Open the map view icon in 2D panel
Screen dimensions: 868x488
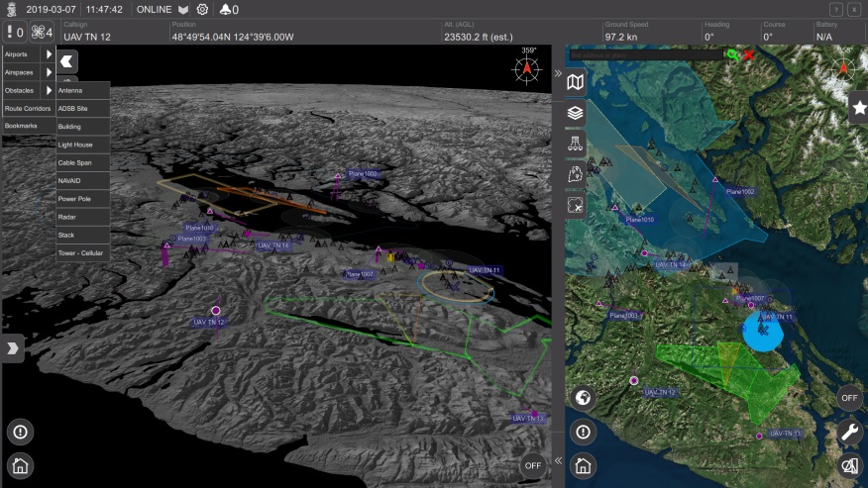(x=576, y=82)
